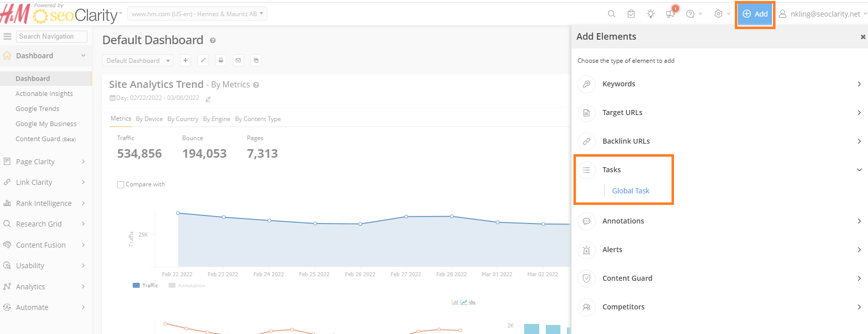
Task: Expand Rank Intelligence in the sidebar
Action: pos(44,203)
